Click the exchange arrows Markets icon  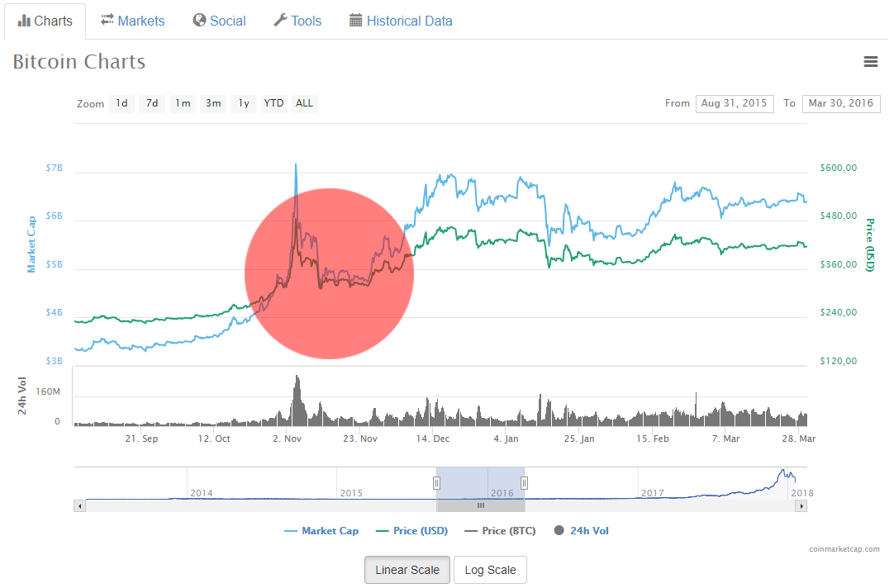(107, 20)
